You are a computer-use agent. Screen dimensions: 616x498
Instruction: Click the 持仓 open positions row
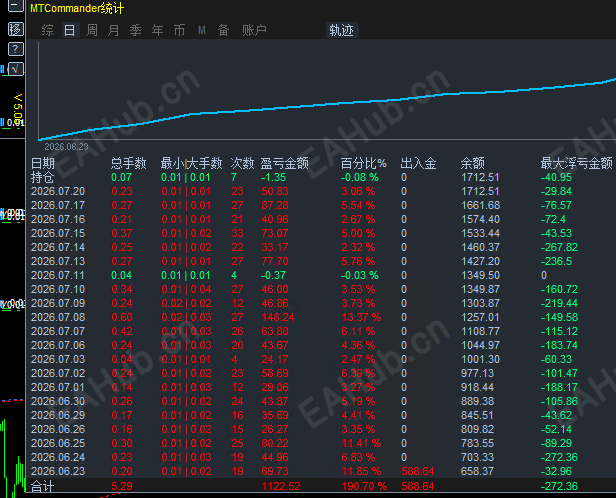(321, 177)
